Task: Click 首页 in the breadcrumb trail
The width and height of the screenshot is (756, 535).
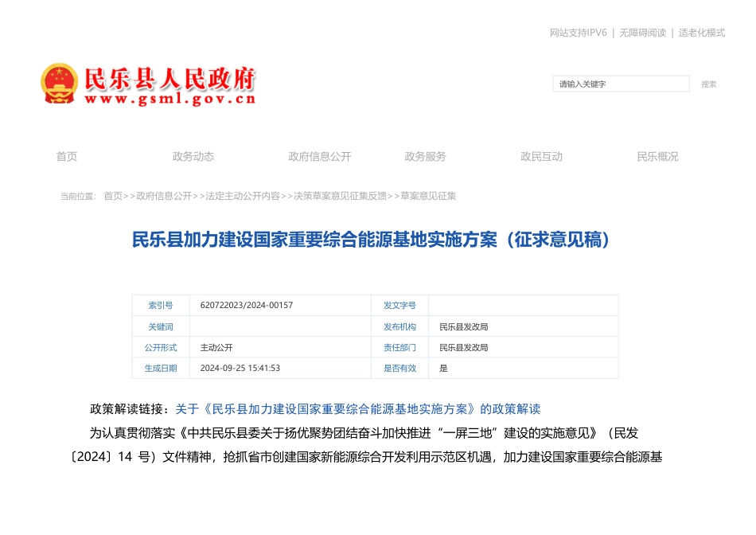Action: point(113,196)
